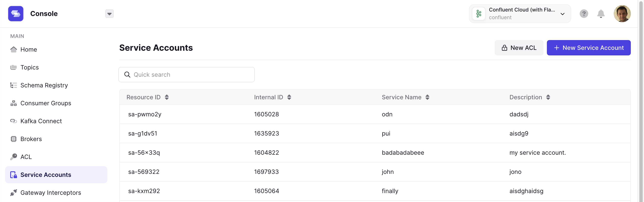This screenshot has width=644, height=202.
Task: Select row sa-pwmo2y
Action: 375,114
